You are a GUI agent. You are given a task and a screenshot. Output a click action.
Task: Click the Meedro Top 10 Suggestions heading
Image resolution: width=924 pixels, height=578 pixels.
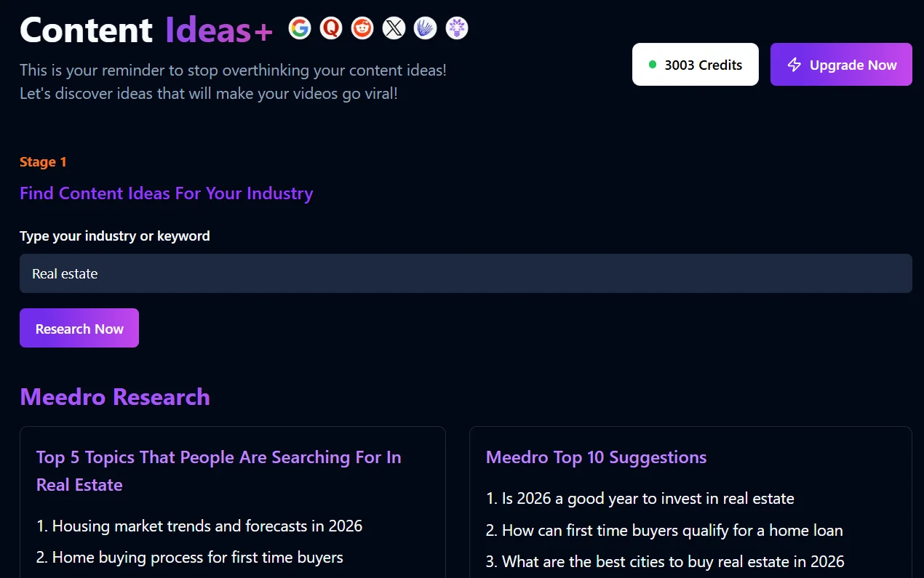pyautogui.click(x=596, y=457)
